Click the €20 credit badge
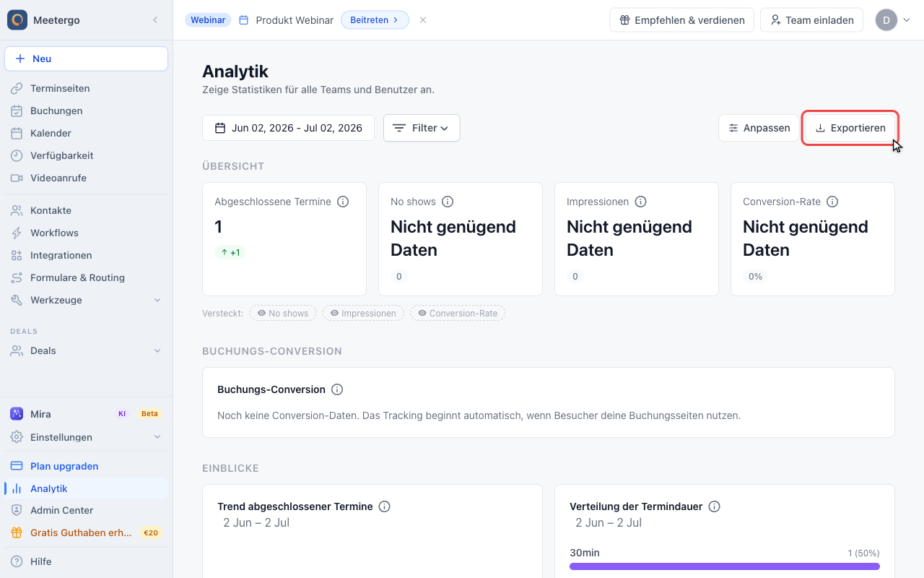This screenshot has width=924, height=578. click(151, 532)
